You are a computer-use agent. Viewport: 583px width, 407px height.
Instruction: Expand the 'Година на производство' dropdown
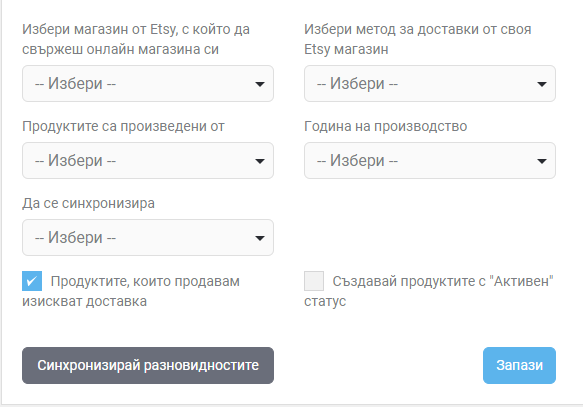(430, 161)
